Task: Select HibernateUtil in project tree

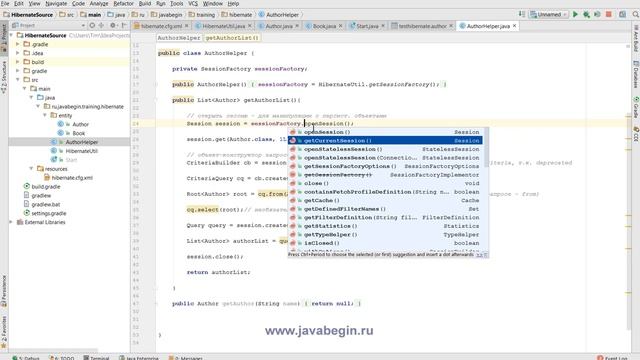Action: tap(81, 151)
